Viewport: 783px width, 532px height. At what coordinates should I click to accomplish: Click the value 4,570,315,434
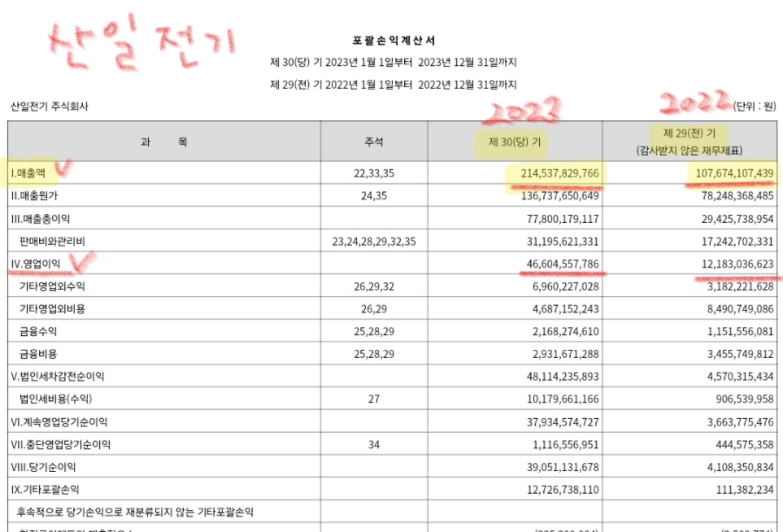(x=740, y=376)
